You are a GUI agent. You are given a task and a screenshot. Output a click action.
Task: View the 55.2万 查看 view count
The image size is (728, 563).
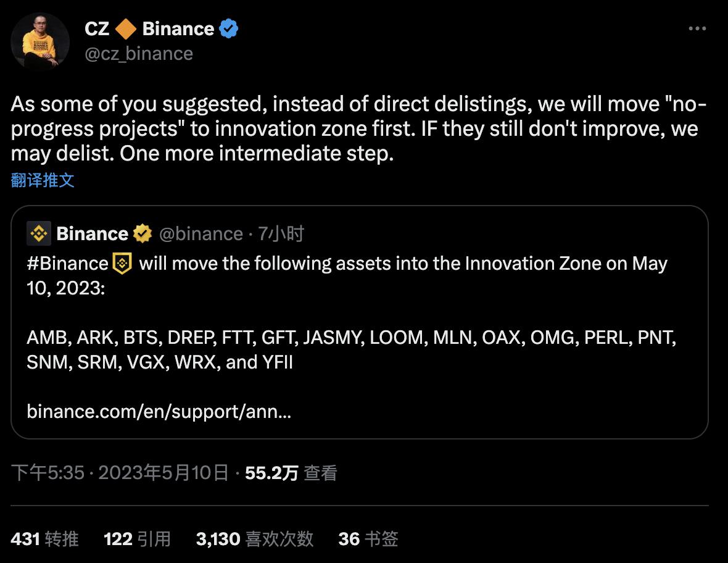291,473
